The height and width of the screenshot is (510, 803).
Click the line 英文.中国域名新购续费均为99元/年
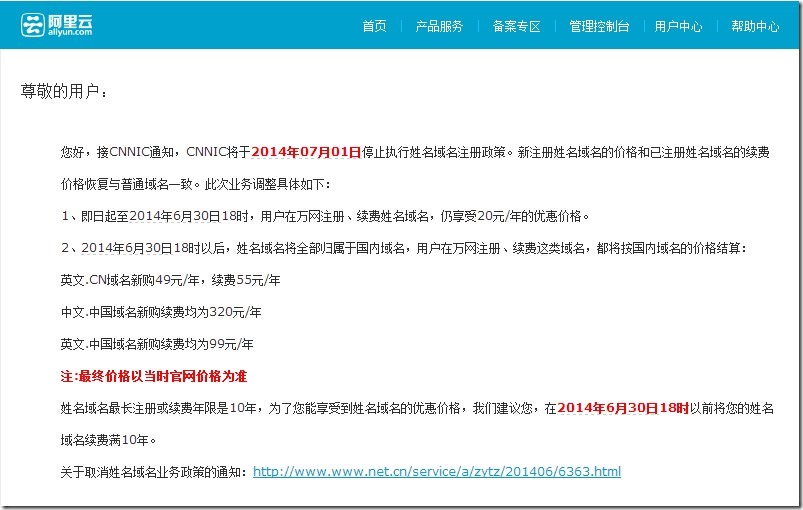click(157, 344)
